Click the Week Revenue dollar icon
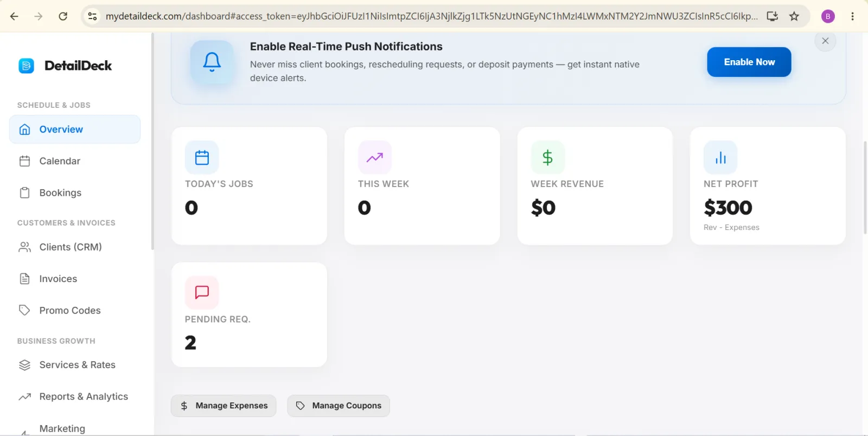 point(547,157)
